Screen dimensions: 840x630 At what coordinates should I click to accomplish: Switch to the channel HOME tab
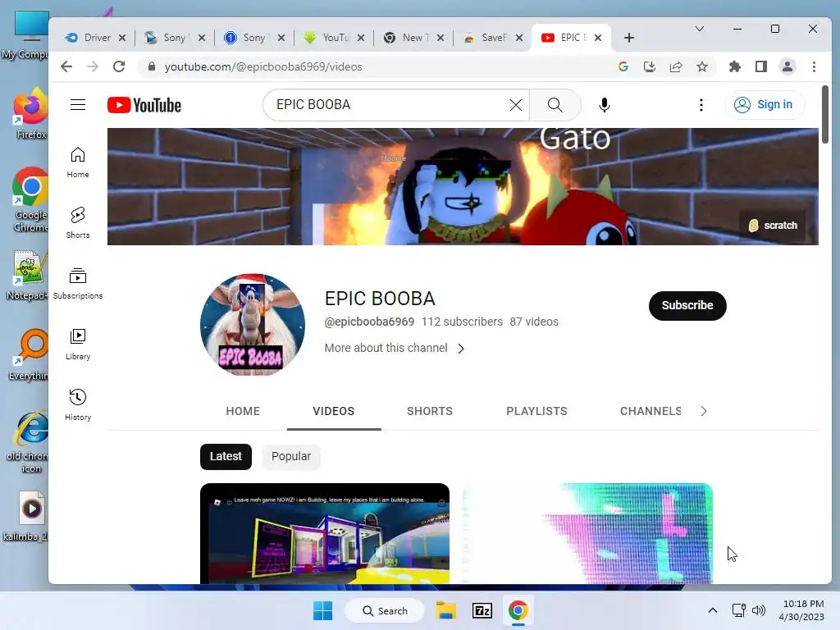point(243,411)
